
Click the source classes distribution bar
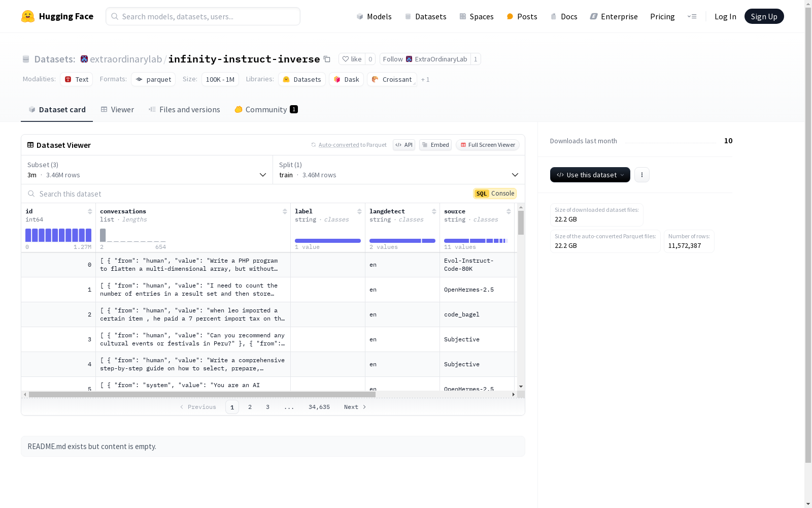click(476, 241)
